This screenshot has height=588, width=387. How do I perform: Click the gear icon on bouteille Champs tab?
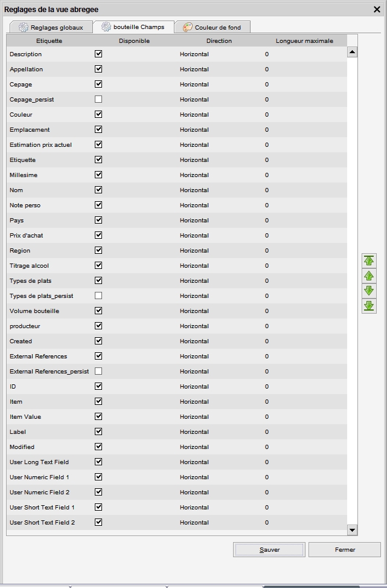tap(106, 27)
